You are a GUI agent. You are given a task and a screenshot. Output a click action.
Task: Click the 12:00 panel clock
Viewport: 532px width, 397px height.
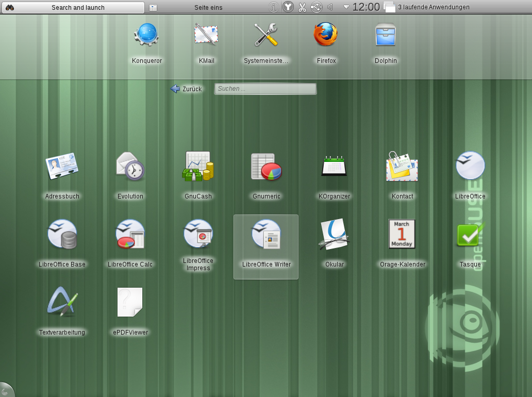tap(366, 7)
